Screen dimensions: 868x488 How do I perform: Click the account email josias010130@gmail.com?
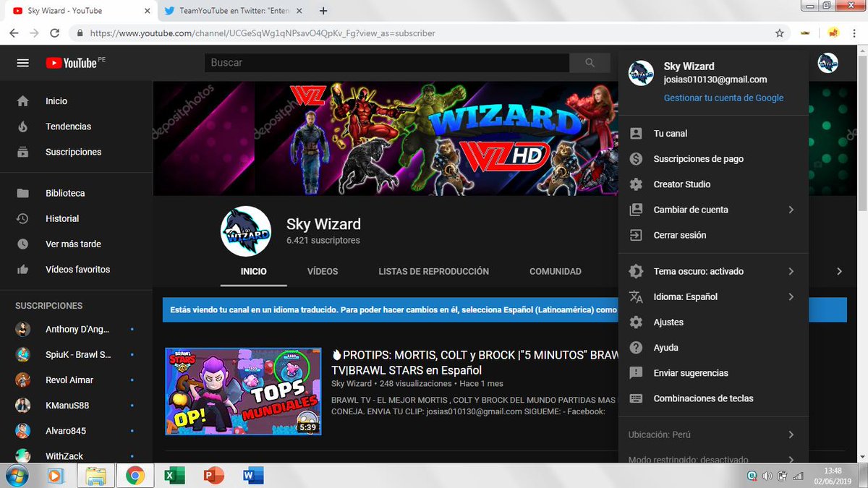(715, 80)
